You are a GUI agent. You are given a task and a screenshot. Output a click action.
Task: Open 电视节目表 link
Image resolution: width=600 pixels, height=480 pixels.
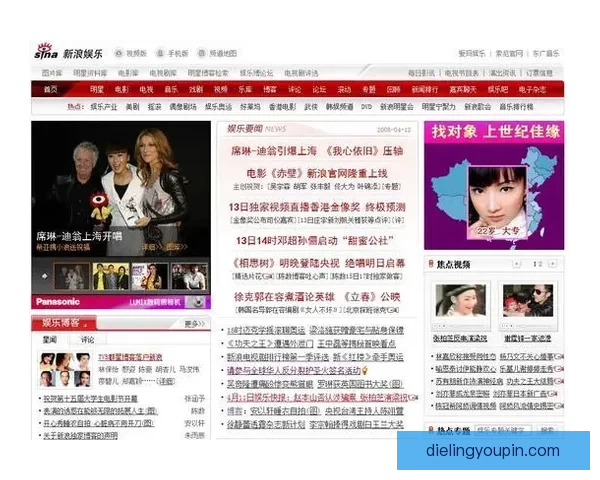point(462,73)
